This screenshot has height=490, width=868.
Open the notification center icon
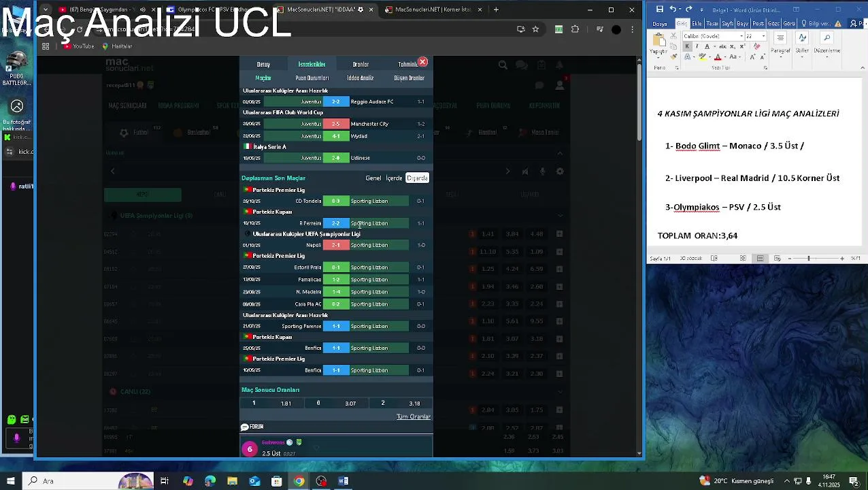click(x=854, y=481)
